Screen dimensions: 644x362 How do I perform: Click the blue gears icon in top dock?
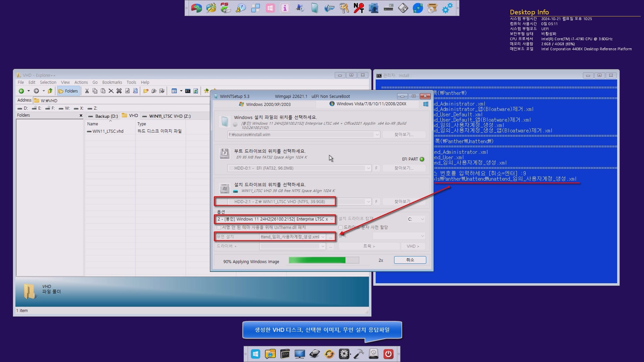pos(447,8)
